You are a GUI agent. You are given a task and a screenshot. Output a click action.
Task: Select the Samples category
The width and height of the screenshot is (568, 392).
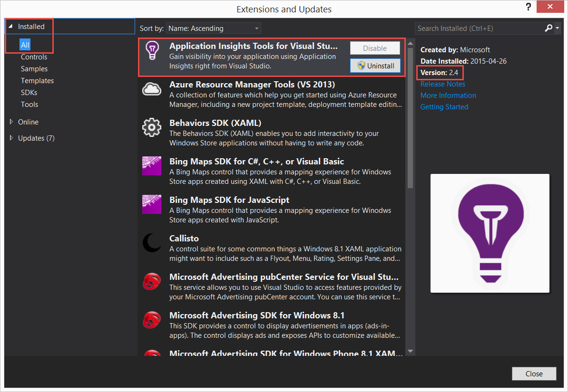[34, 69]
